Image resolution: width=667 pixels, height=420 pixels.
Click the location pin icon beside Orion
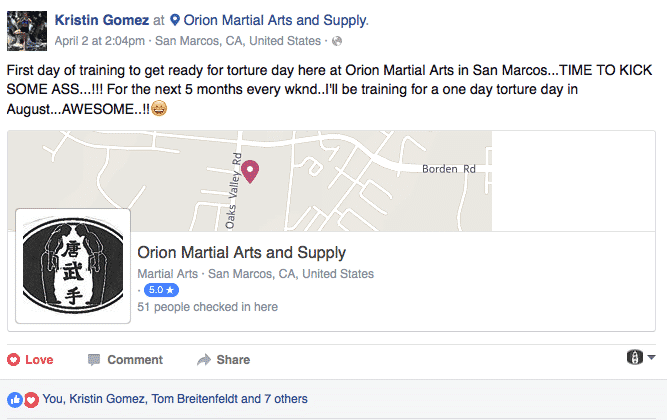[175, 20]
